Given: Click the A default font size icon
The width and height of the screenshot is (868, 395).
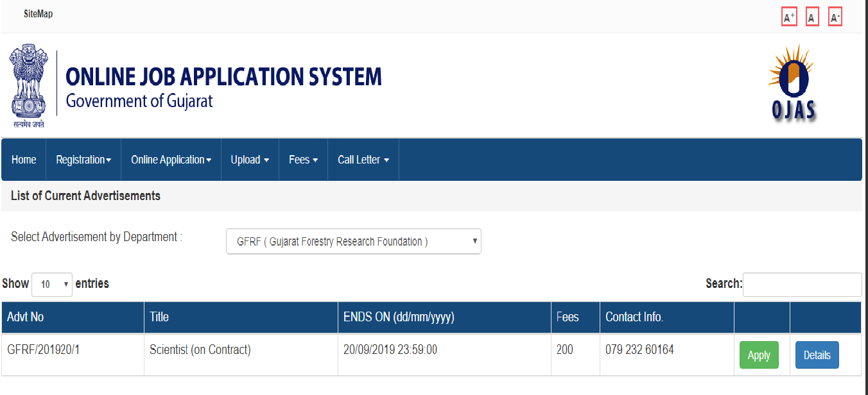Looking at the screenshot, I should click(812, 16).
